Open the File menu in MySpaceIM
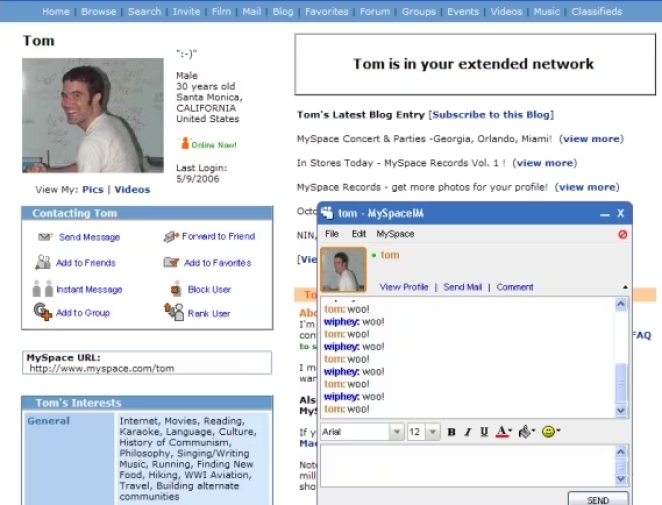The width and height of the screenshot is (662, 505). (332, 234)
